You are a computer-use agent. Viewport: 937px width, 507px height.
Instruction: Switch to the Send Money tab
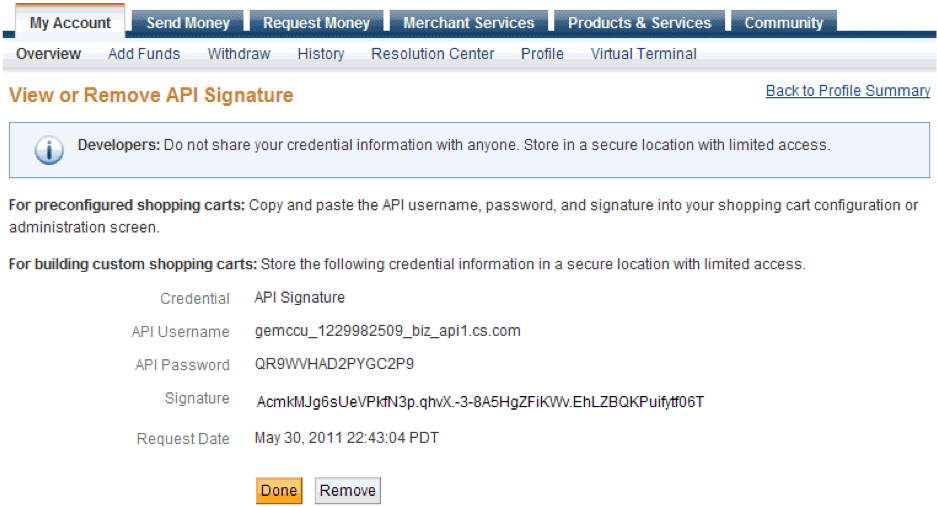(x=188, y=23)
